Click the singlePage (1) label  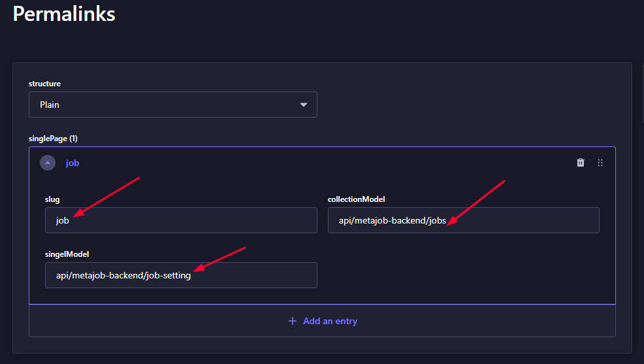click(53, 139)
